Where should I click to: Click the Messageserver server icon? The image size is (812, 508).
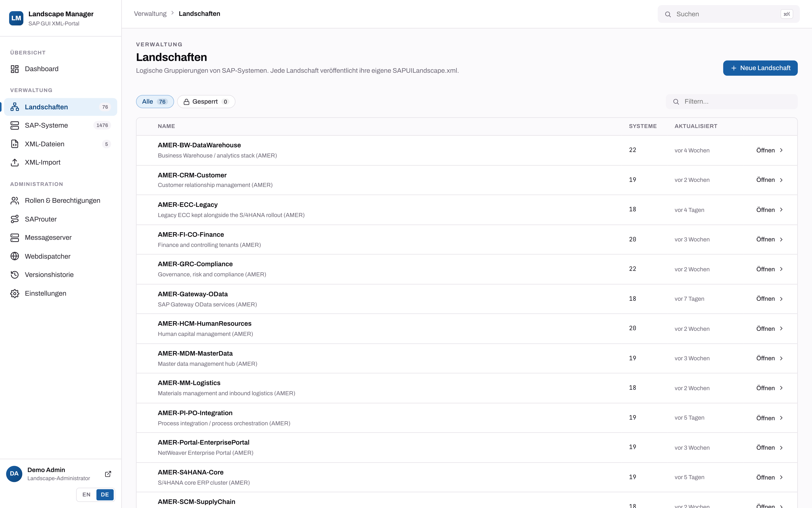pos(15,238)
